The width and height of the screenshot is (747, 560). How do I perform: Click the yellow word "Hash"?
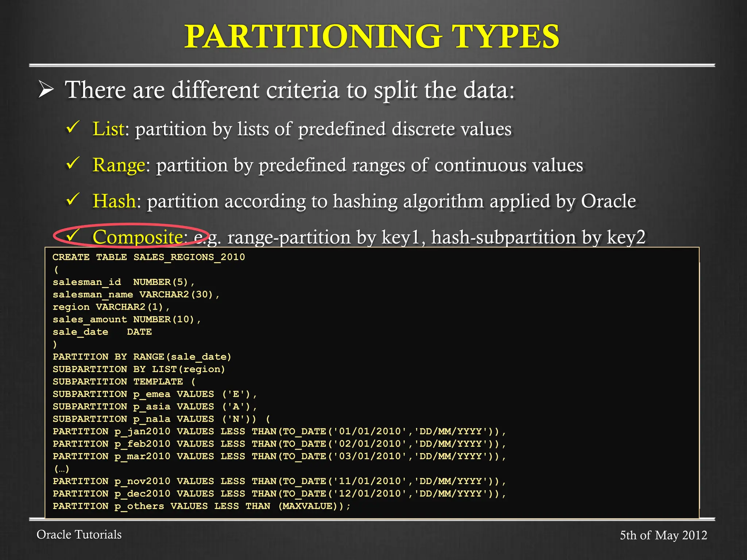tap(114, 201)
